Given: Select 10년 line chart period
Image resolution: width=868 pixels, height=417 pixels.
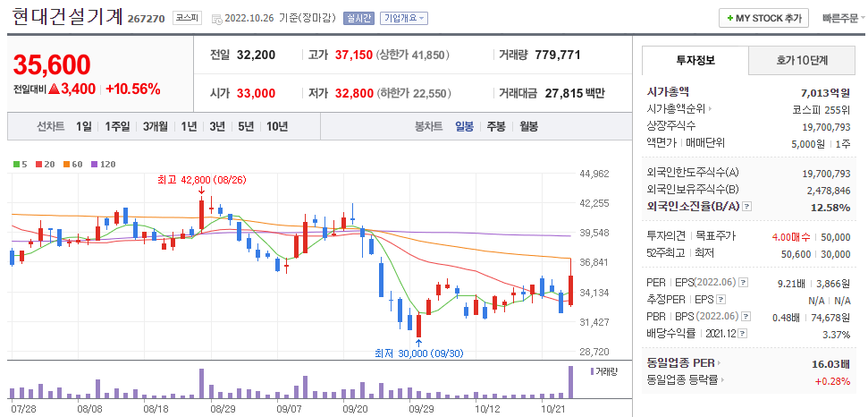Looking at the screenshot, I should 277,126.
